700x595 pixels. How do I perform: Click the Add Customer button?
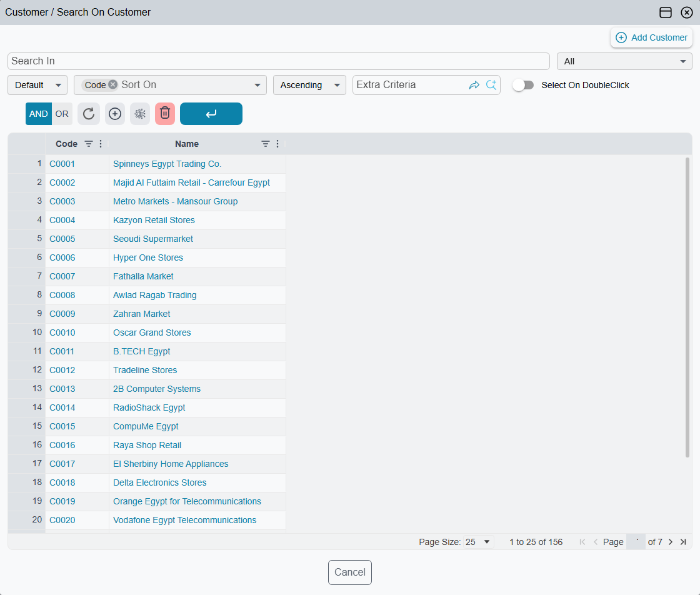[x=651, y=37]
